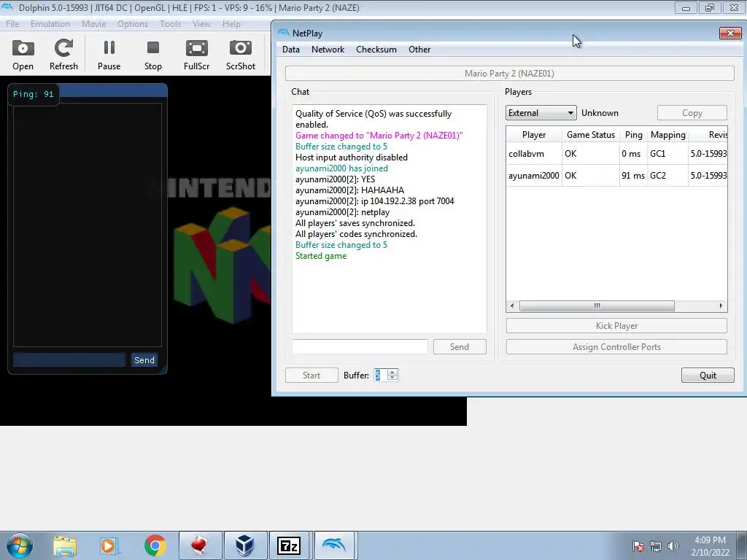The height and width of the screenshot is (560, 747).
Task: Click the Player column header
Action: pyautogui.click(x=533, y=135)
